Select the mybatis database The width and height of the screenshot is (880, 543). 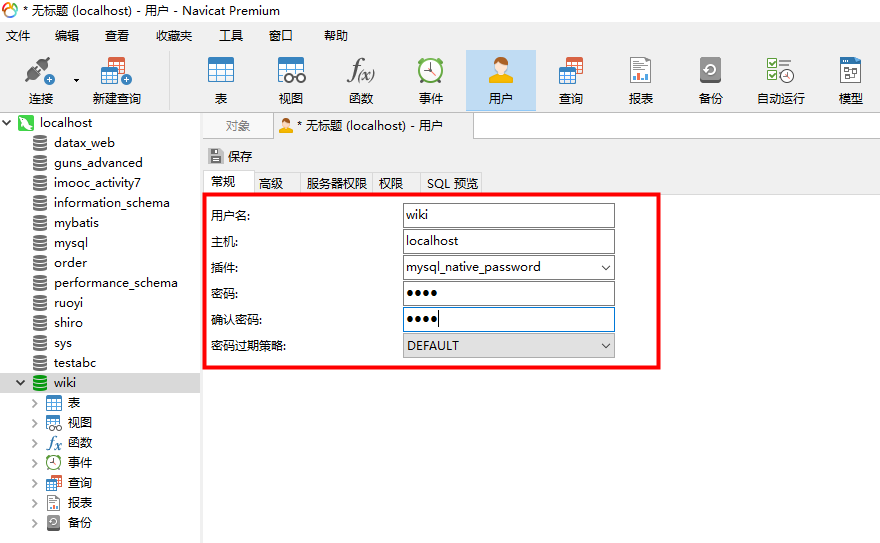(x=76, y=223)
